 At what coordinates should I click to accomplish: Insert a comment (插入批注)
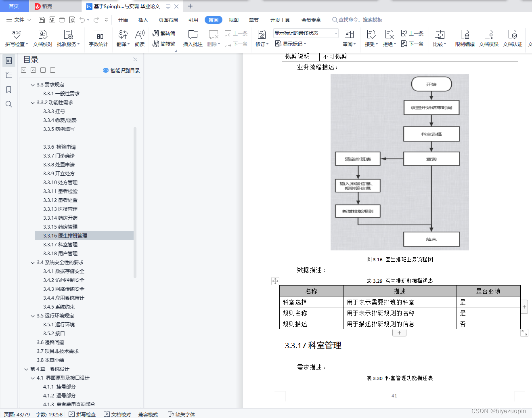point(193,38)
